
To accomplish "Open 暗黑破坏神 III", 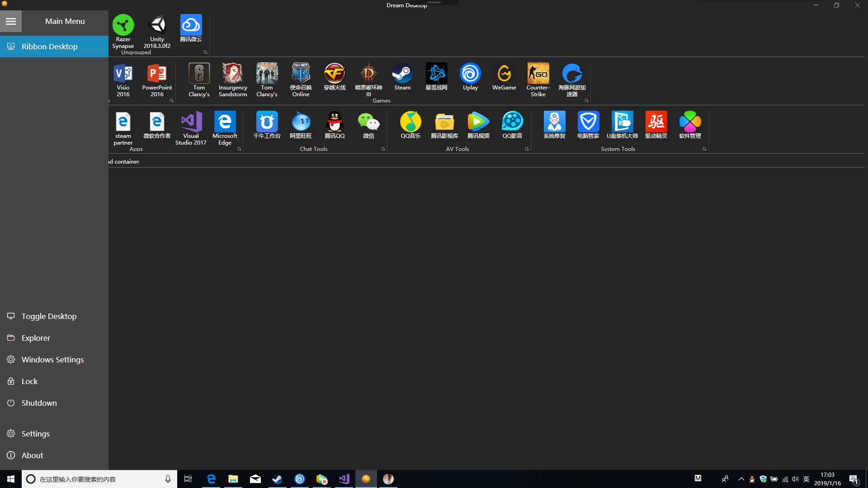I will [x=368, y=80].
